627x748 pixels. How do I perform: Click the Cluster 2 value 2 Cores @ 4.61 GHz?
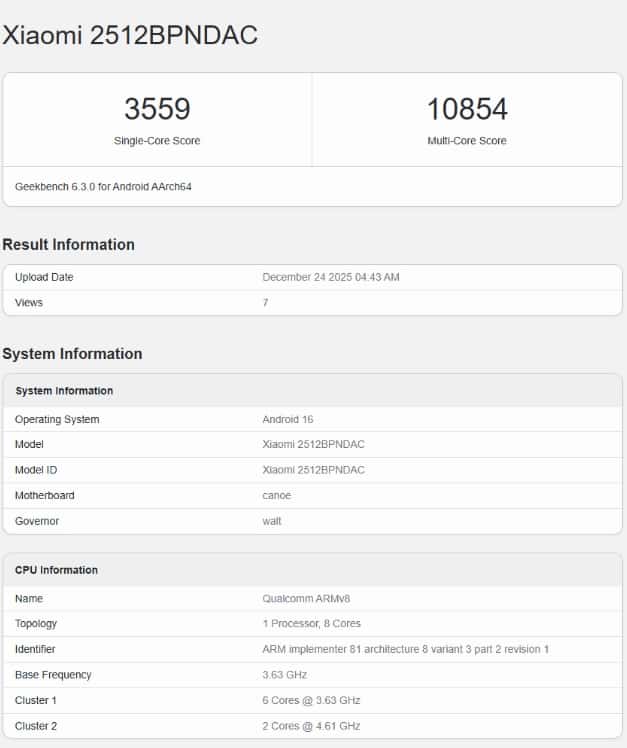point(311,726)
